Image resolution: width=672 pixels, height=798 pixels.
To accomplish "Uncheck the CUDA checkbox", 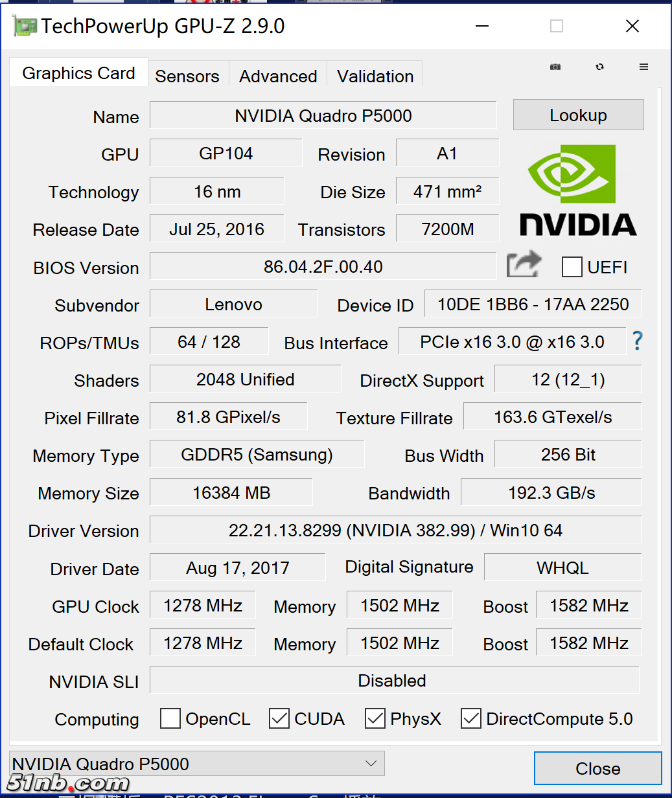I will point(279,718).
